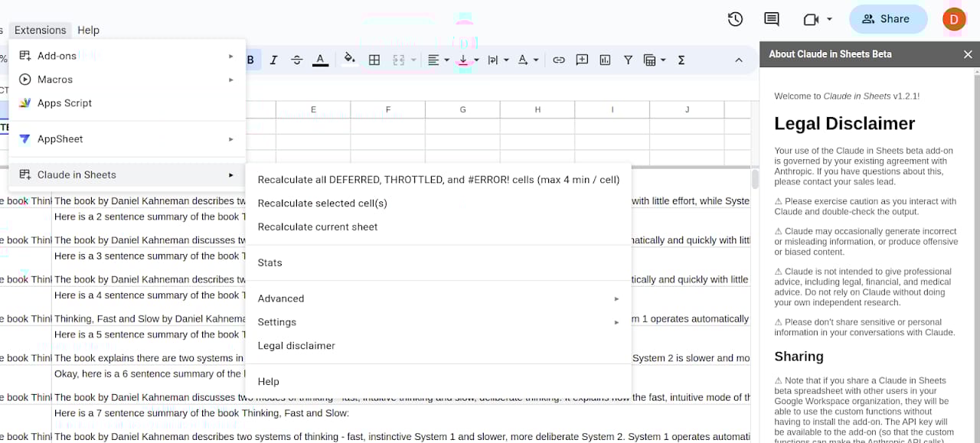Image resolution: width=980 pixels, height=443 pixels.
Task: Open the Help menu in the menu bar
Action: pos(88,30)
